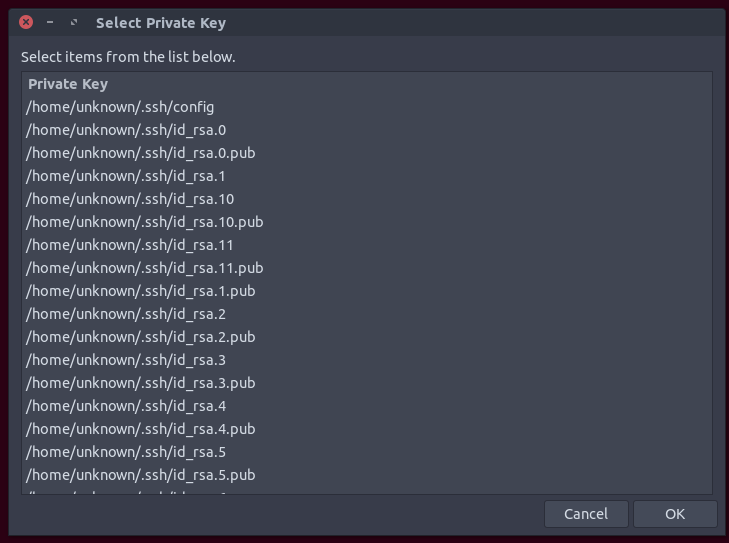Pick the id_rsa.10 key from list
The width and height of the screenshot is (729, 543).
click(130, 199)
